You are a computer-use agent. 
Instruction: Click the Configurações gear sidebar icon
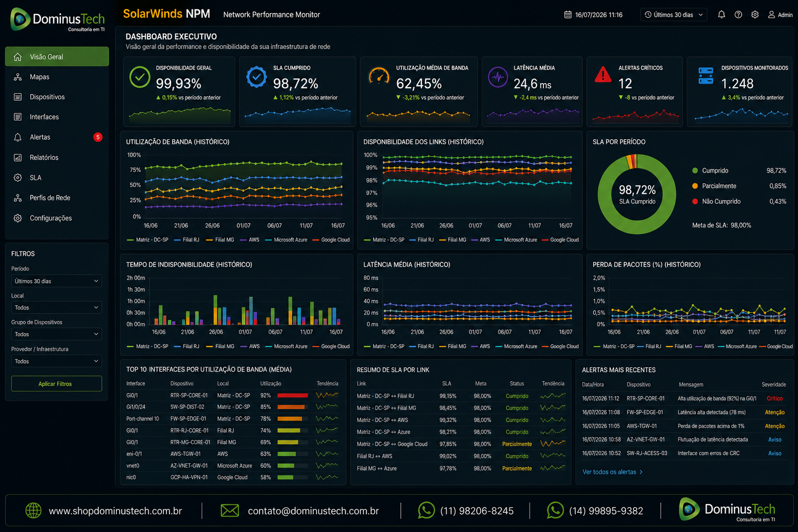[x=18, y=218]
